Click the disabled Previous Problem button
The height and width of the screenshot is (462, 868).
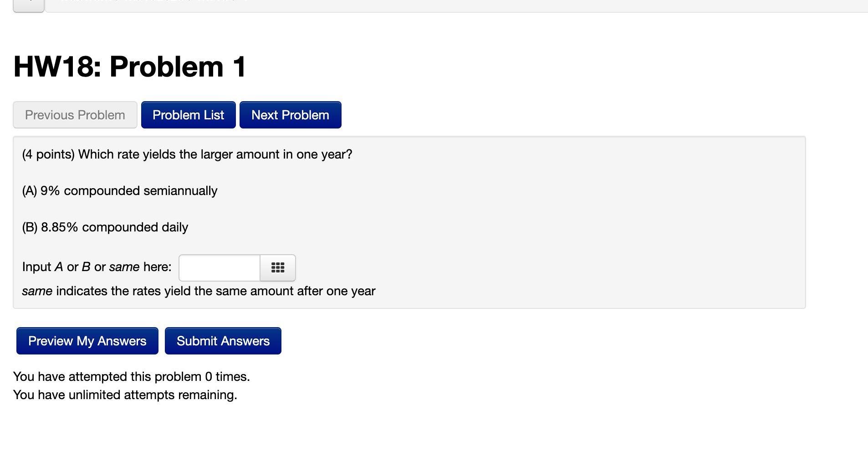(75, 115)
